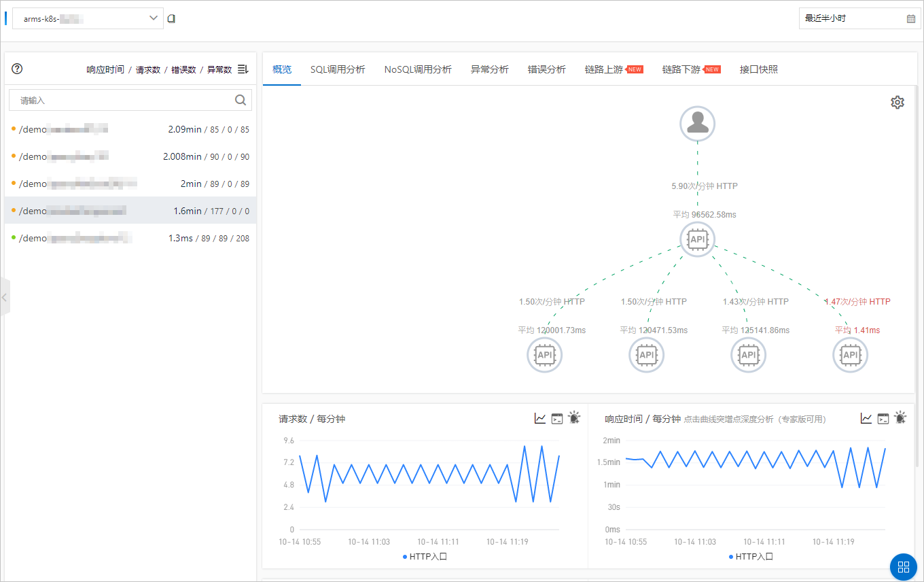The image size is (924, 582).
Task: Click the 1.43次/分钟 HTTP label
Action: [x=756, y=301]
